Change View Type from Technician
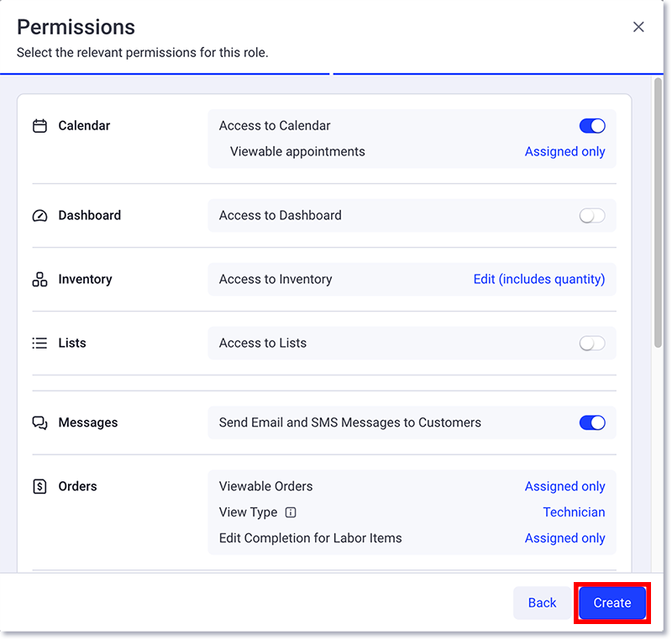 tap(574, 512)
